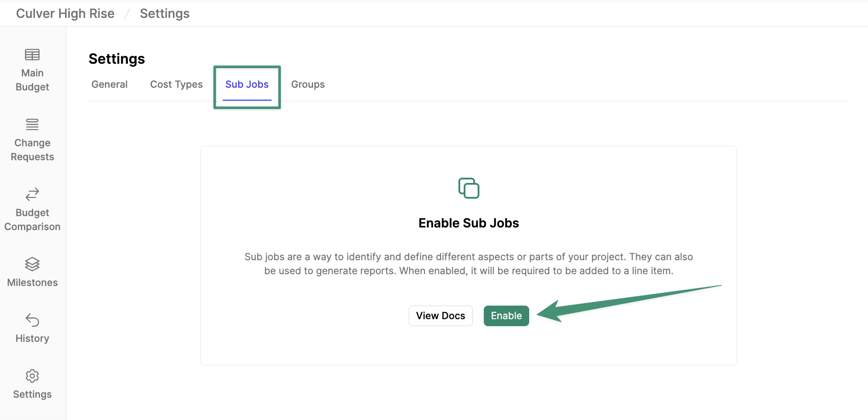Open the History undo-arrow icon
This screenshot has width=868, height=420.
tap(32, 320)
